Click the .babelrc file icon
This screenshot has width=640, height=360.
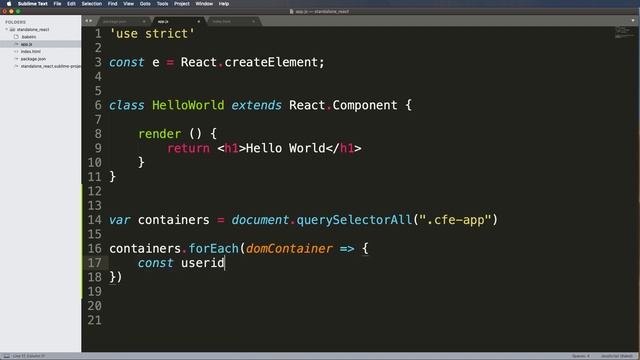point(16,37)
